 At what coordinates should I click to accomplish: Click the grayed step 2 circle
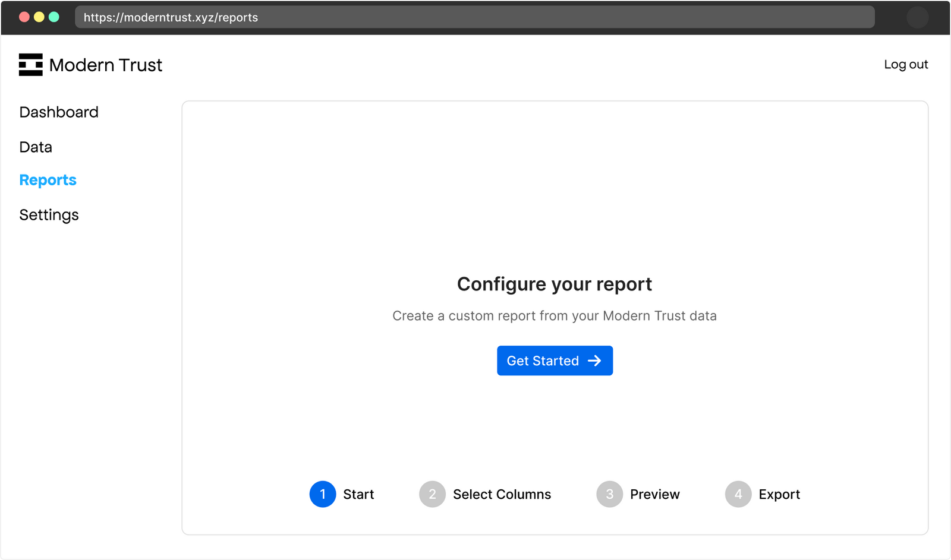pos(432,493)
